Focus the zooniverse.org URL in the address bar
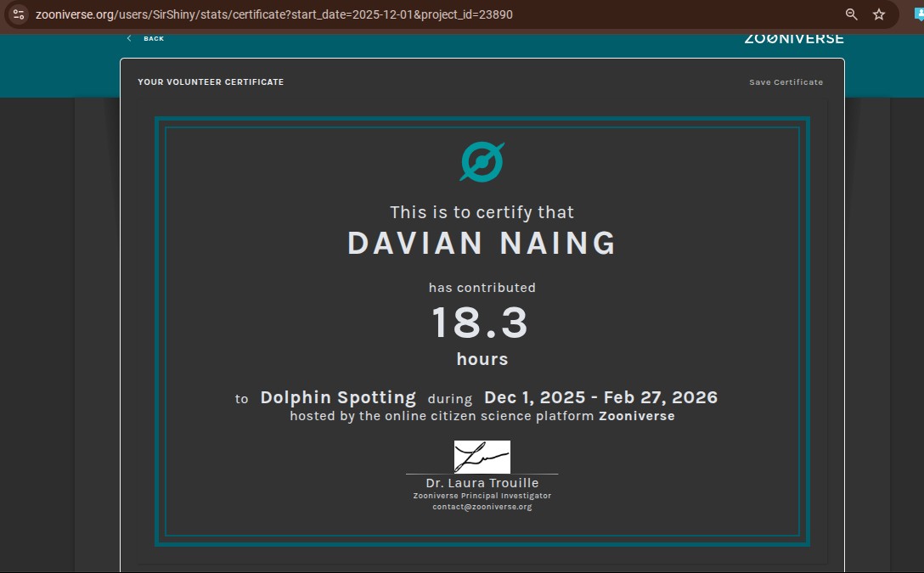Screen dimensions: 924x573 [274, 14]
